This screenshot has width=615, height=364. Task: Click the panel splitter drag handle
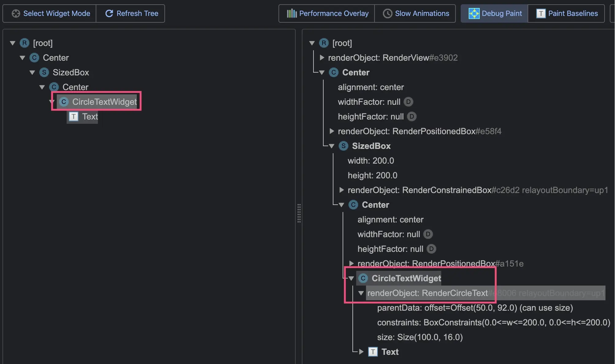pyautogui.click(x=299, y=213)
